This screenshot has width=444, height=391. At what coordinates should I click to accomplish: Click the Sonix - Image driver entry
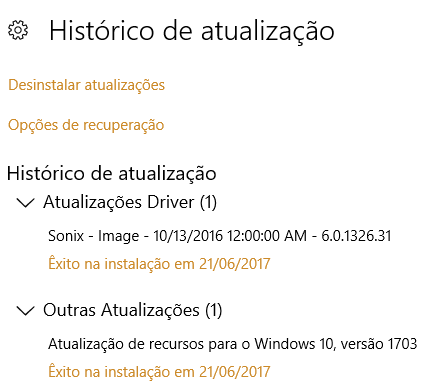tap(220, 236)
